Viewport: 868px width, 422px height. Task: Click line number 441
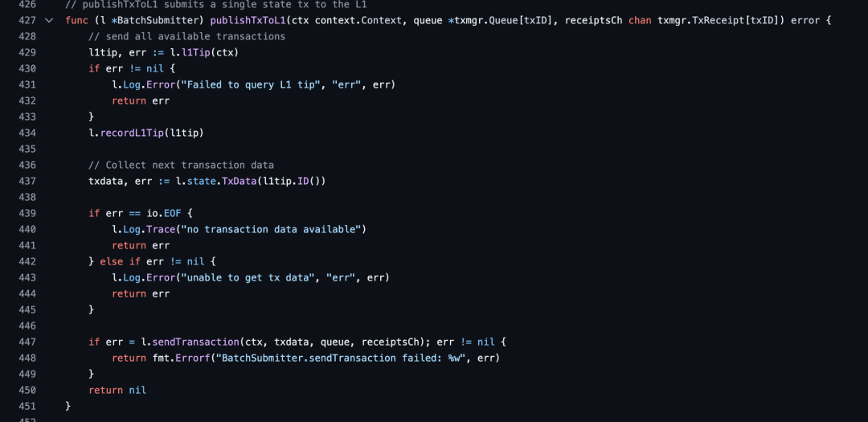pyautogui.click(x=27, y=245)
